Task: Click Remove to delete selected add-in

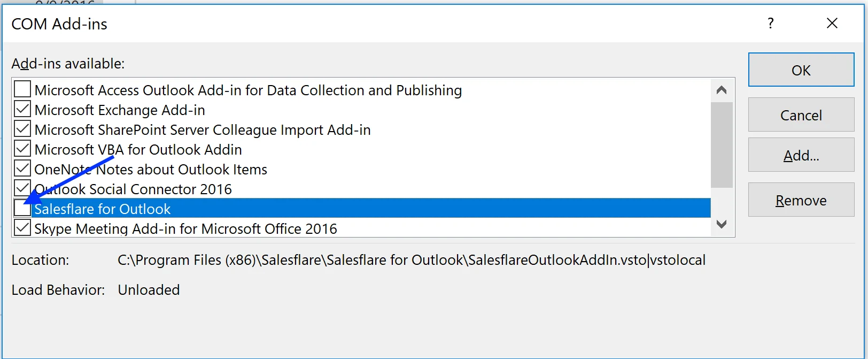Action: 801,200
